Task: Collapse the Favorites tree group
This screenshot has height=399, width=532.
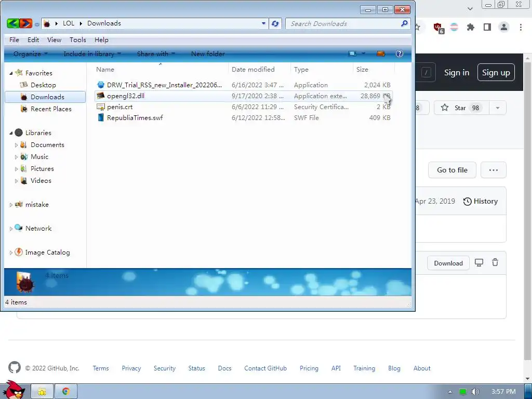Action: 11,73
